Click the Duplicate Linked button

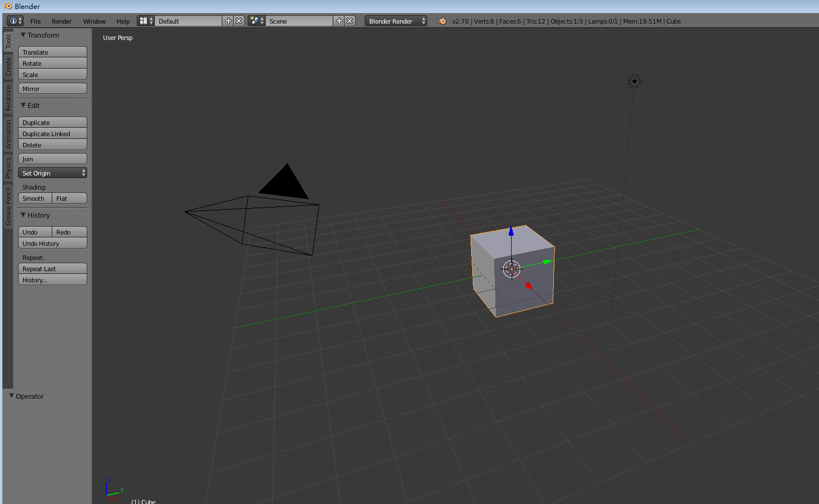52,133
